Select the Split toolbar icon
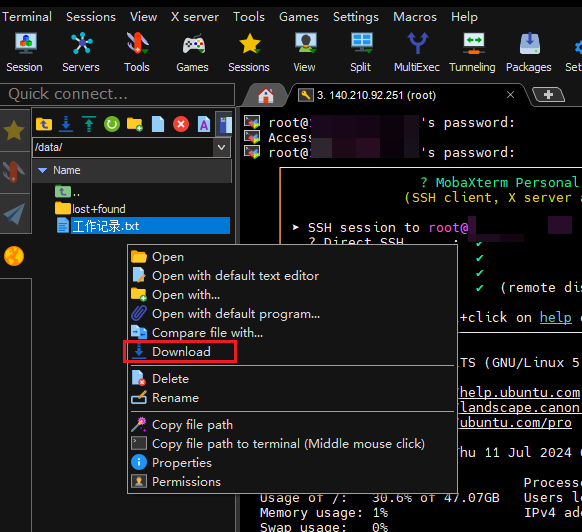Image resolution: width=582 pixels, height=532 pixels. click(361, 52)
